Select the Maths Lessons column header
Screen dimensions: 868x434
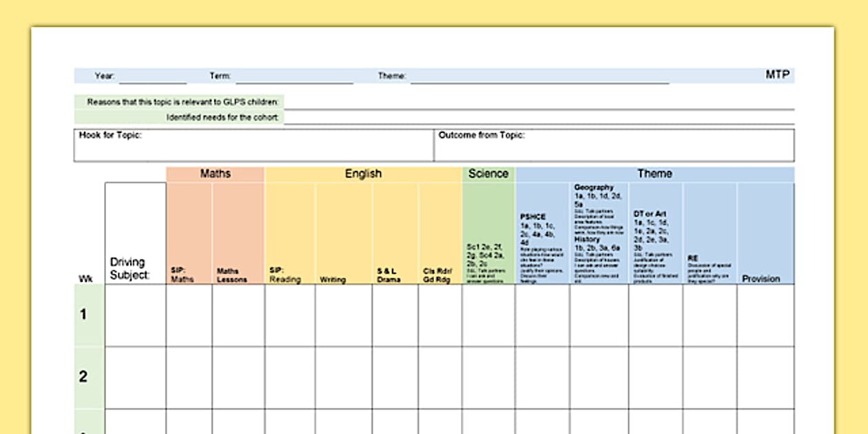click(x=238, y=234)
